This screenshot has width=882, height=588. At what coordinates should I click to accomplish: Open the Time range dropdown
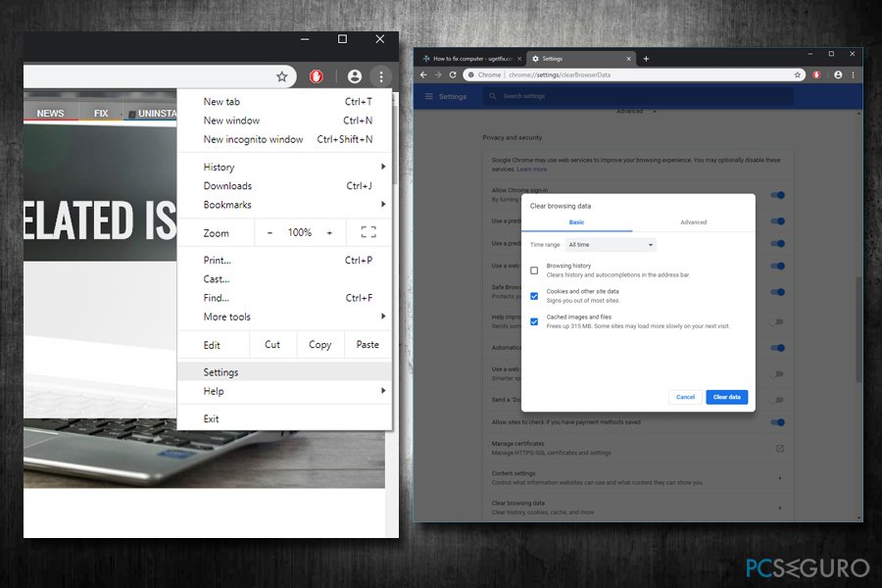(x=611, y=245)
